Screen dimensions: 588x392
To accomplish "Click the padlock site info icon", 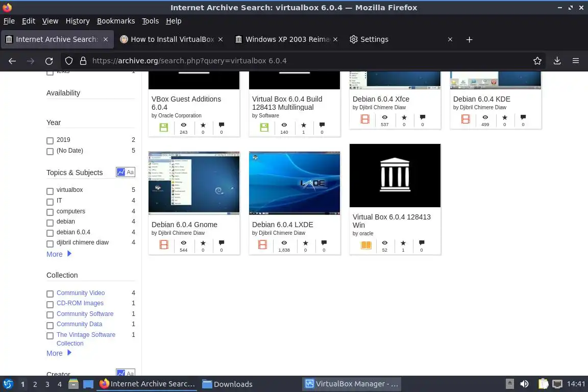I will [x=83, y=61].
